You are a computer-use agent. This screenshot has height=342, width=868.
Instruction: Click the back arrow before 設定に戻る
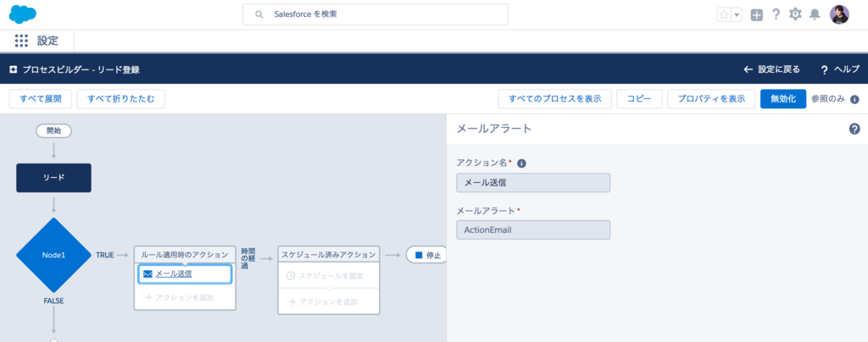tap(748, 69)
